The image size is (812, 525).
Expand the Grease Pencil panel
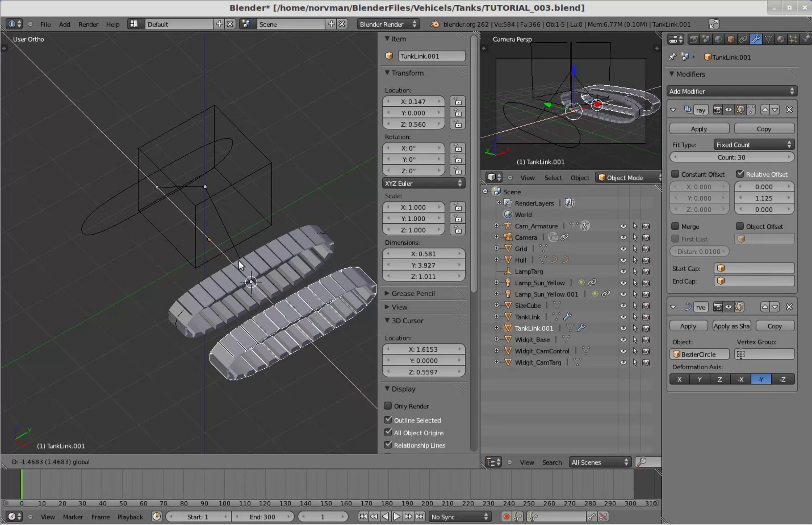[413, 293]
